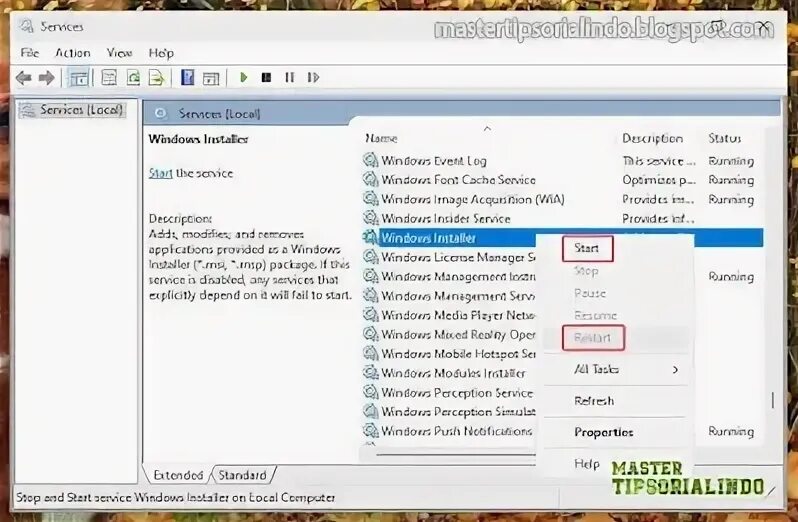Select the Windows Media Player Network row
The width and height of the screenshot is (798, 522).
(x=449, y=315)
